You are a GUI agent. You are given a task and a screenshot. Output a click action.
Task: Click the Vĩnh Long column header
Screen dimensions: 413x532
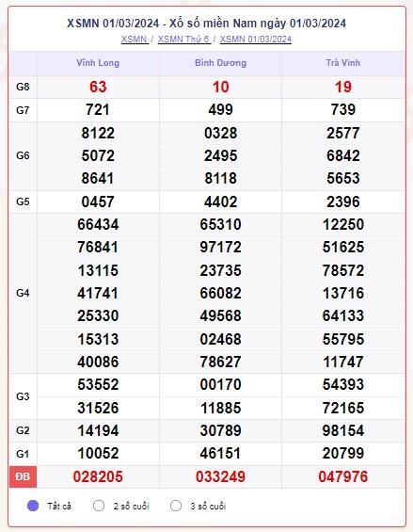click(x=98, y=63)
